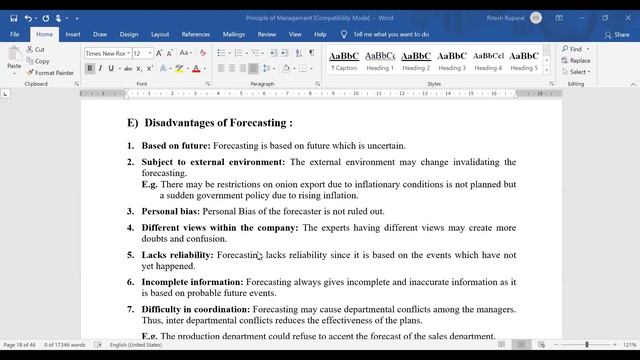Decrease the font size
Image resolution: width=640 pixels, height=360 pixels.
(170, 53)
